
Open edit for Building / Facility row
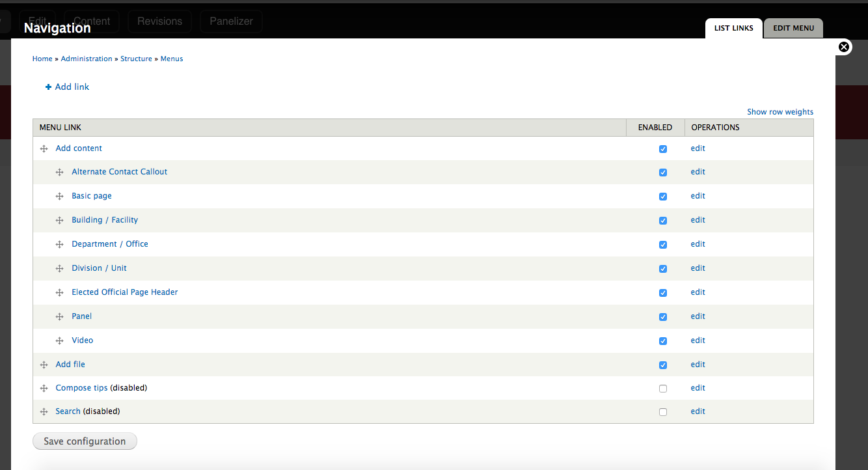(698, 220)
